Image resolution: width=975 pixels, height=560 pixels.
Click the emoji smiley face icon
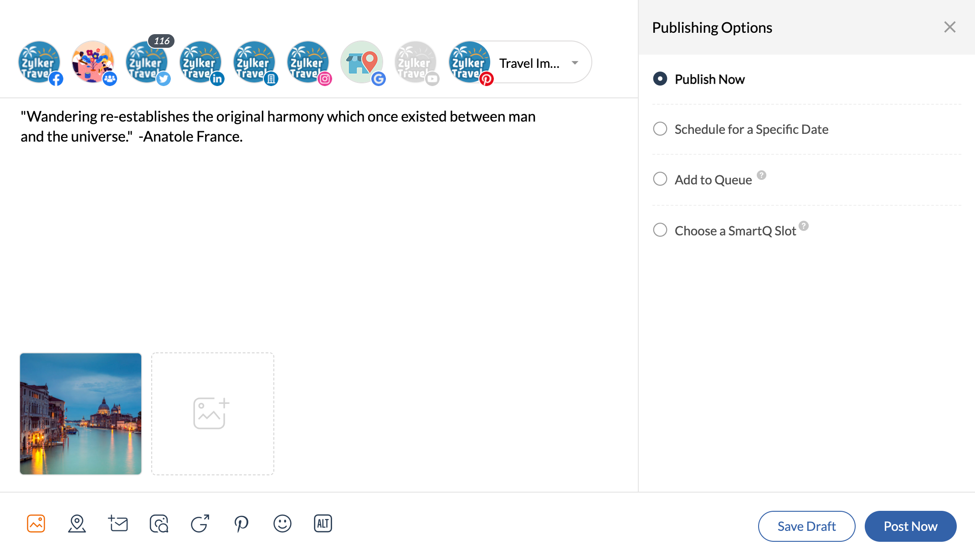coord(282,524)
